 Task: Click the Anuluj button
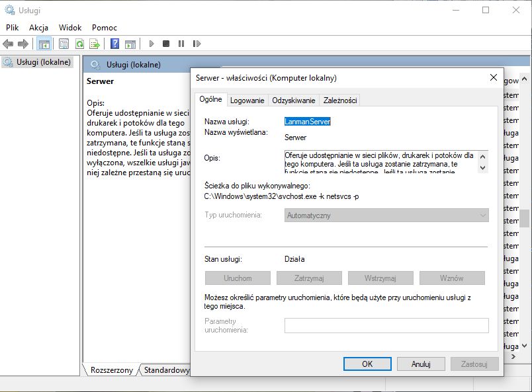coord(421,364)
